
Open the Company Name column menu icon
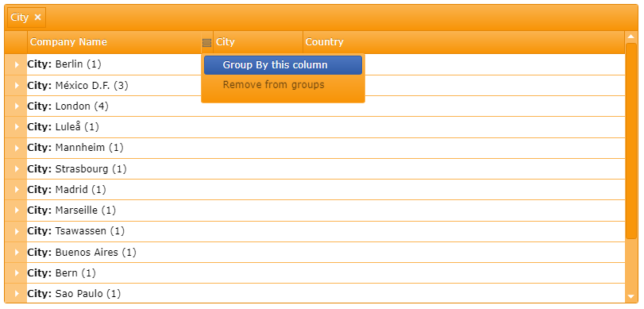[x=207, y=42]
